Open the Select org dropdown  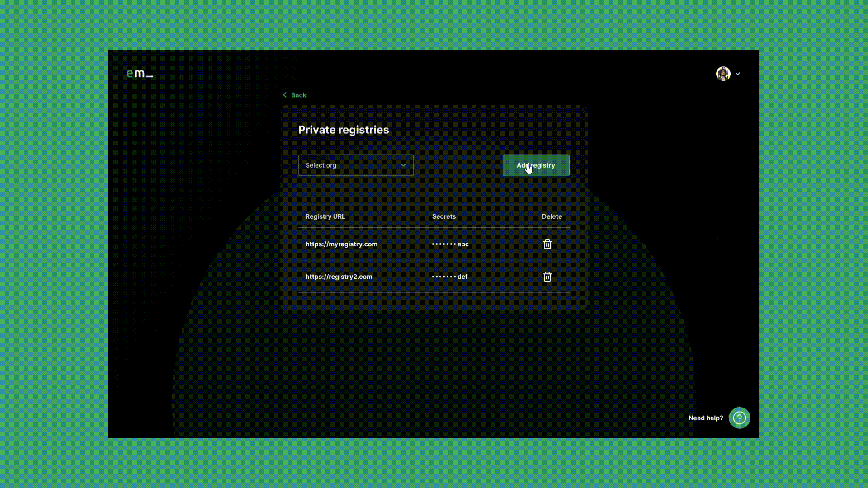pos(356,165)
